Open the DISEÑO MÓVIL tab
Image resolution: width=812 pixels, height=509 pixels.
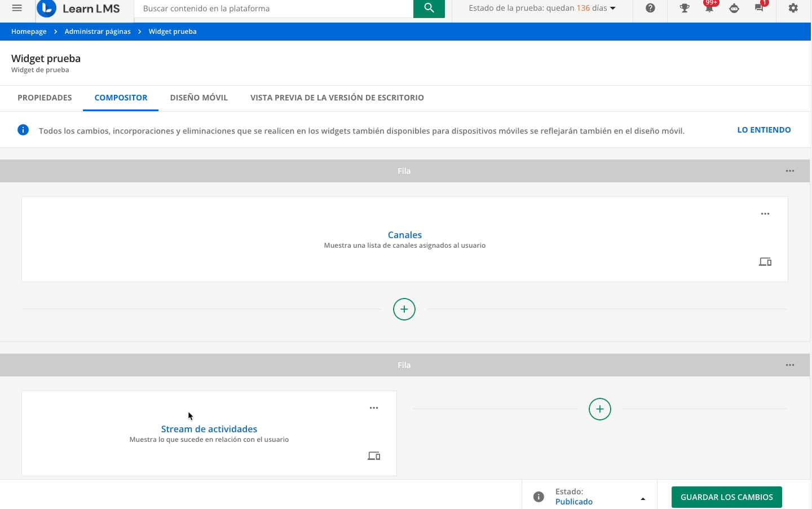click(198, 98)
